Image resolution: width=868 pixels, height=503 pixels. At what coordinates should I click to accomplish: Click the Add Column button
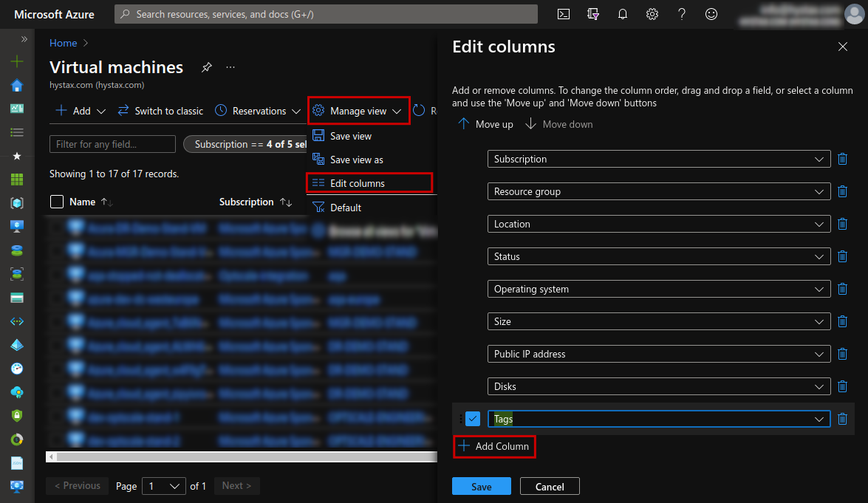(x=494, y=447)
